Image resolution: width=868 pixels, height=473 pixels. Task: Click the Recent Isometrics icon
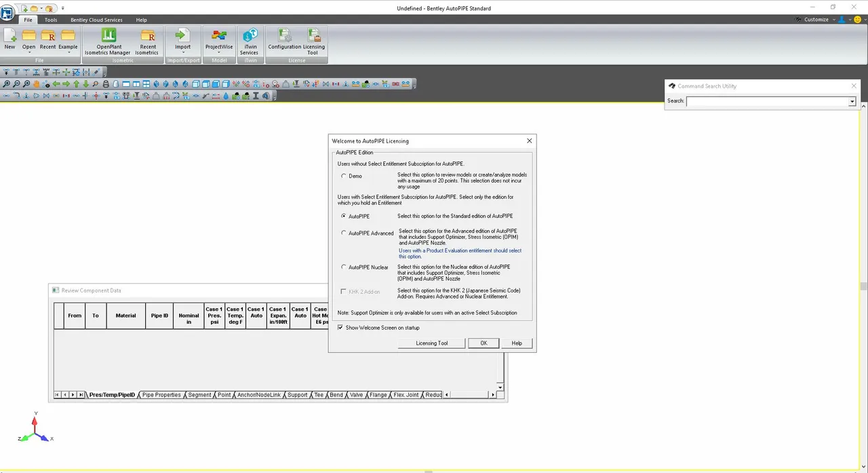pyautogui.click(x=146, y=41)
